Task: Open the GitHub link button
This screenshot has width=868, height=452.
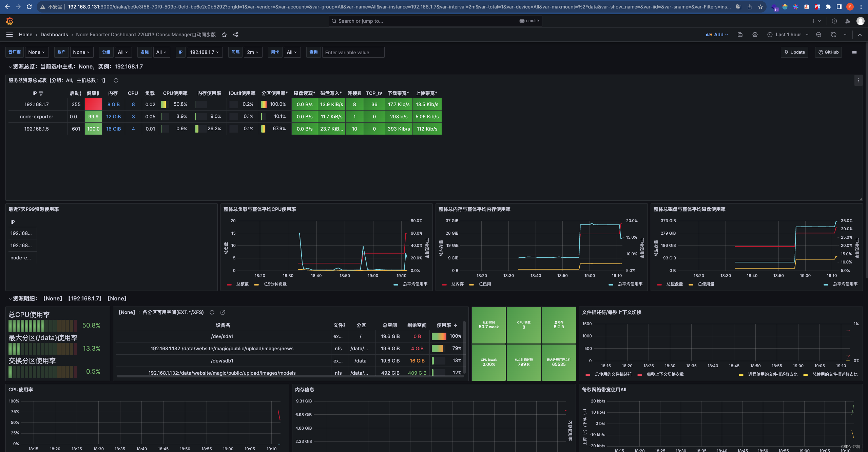Action: [x=828, y=52]
